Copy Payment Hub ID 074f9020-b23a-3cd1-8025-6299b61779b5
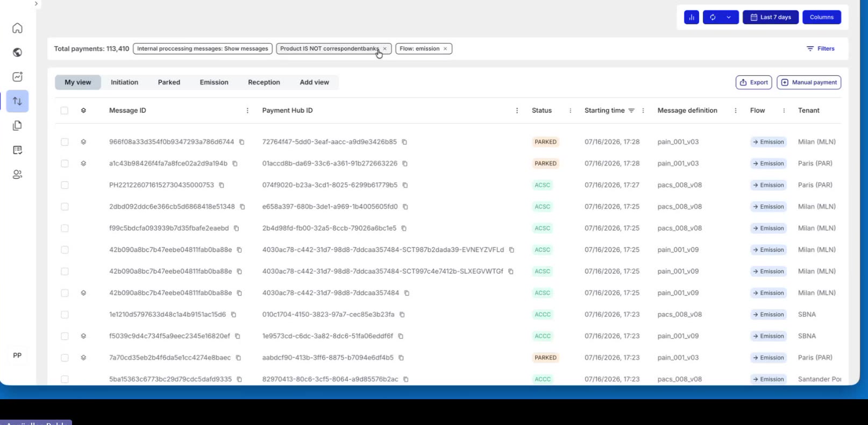 click(x=405, y=185)
